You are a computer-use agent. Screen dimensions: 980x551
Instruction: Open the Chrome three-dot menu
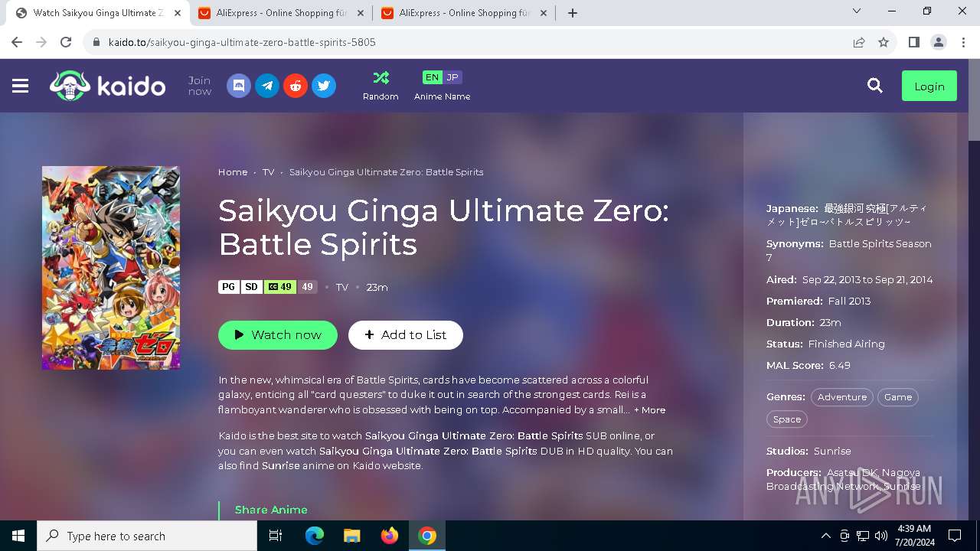coord(963,43)
